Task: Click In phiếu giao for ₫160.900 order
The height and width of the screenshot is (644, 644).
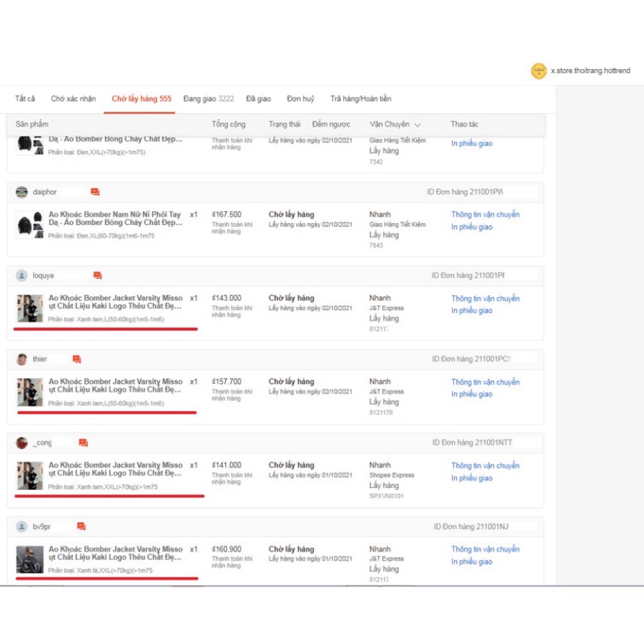Action: (x=472, y=562)
